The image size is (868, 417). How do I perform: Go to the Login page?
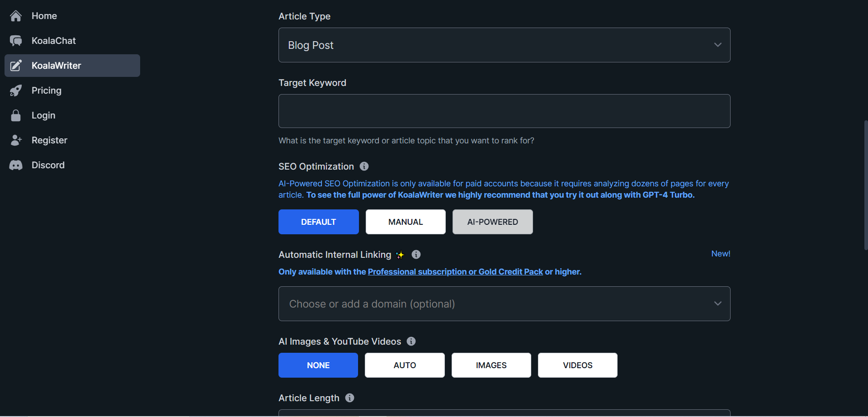tap(72, 115)
